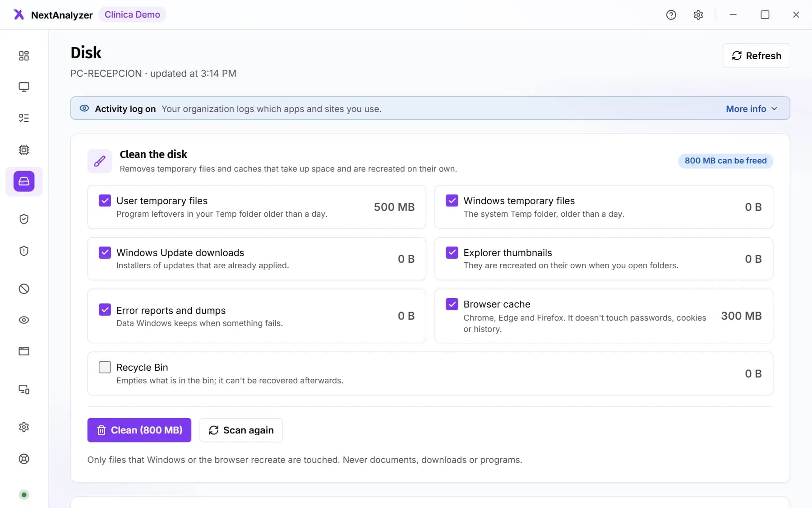Uncheck User temporary files checkbox
The height and width of the screenshot is (508, 812).
(x=105, y=200)
